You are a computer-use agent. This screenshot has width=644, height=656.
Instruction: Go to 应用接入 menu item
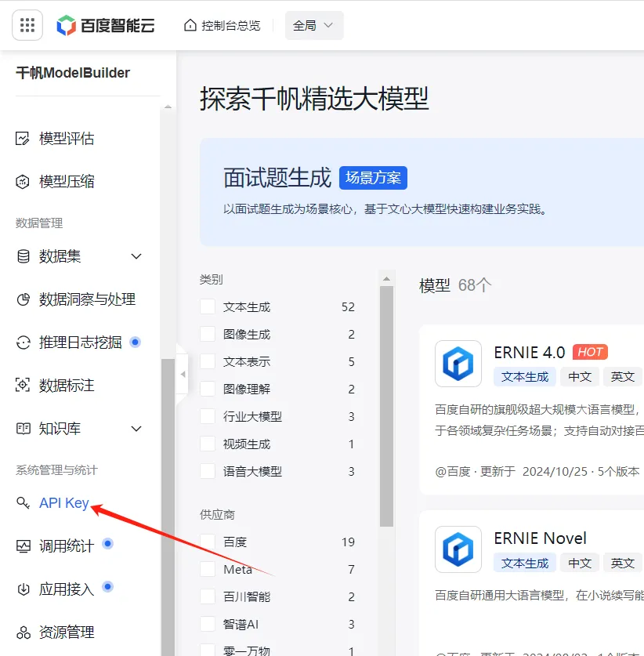67,589
